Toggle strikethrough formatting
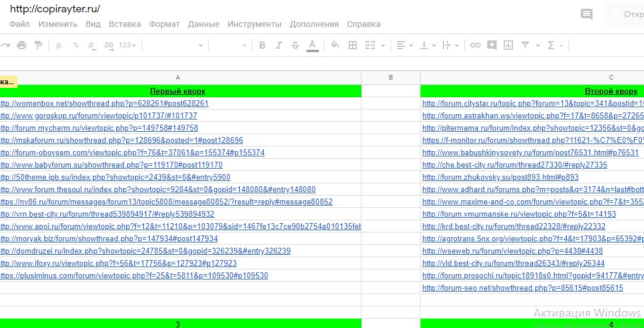 (x=295, y=45)
